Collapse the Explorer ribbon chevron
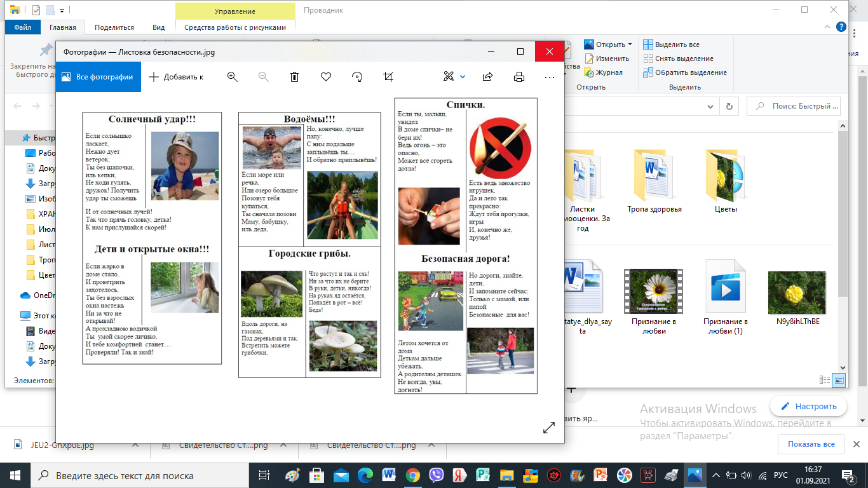 pyautogui.click(x=827, y=27)
